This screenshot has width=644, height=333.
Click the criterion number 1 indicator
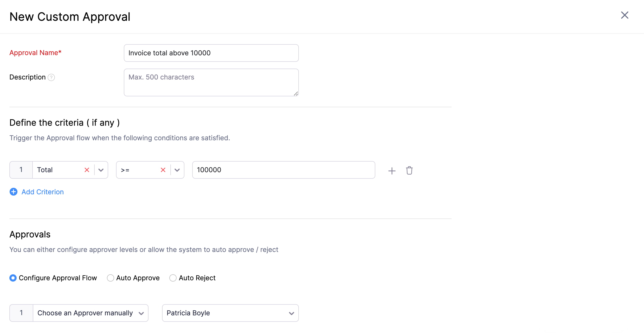pyautogui.click(x=21, y=170)
